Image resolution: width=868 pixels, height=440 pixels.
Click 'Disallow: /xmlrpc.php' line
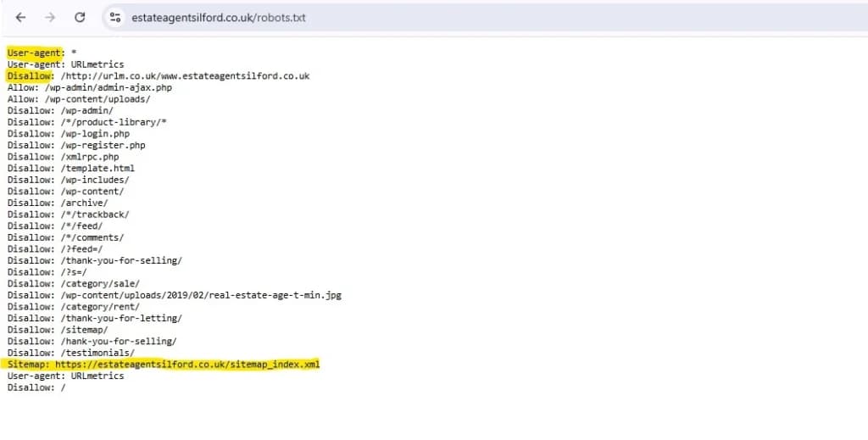coord(63,157)
